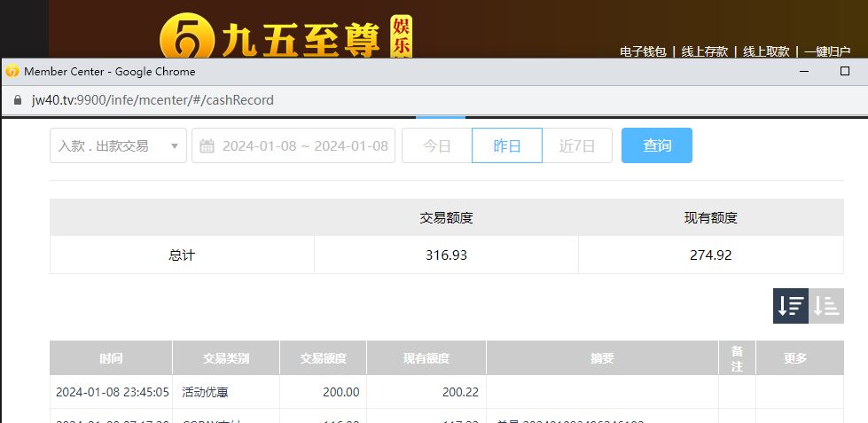Minimize the Member Center window
This screenshot has width=868, height=423.
tap(804, 72)
